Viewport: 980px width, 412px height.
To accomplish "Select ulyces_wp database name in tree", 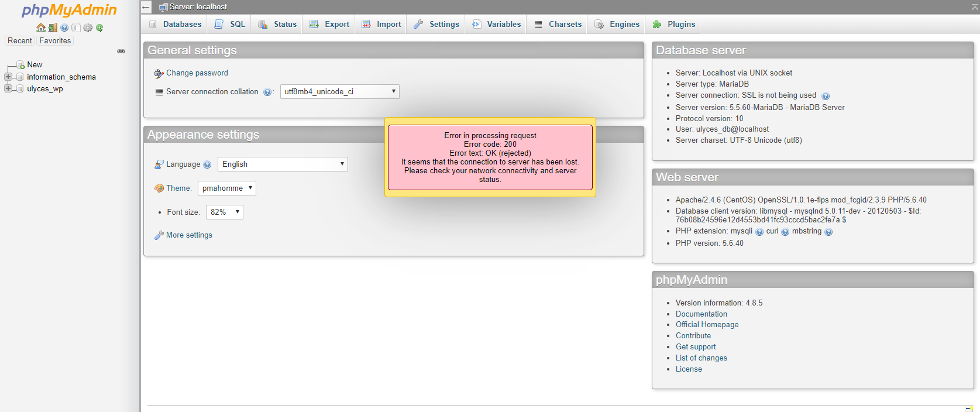I will point(45,89).
